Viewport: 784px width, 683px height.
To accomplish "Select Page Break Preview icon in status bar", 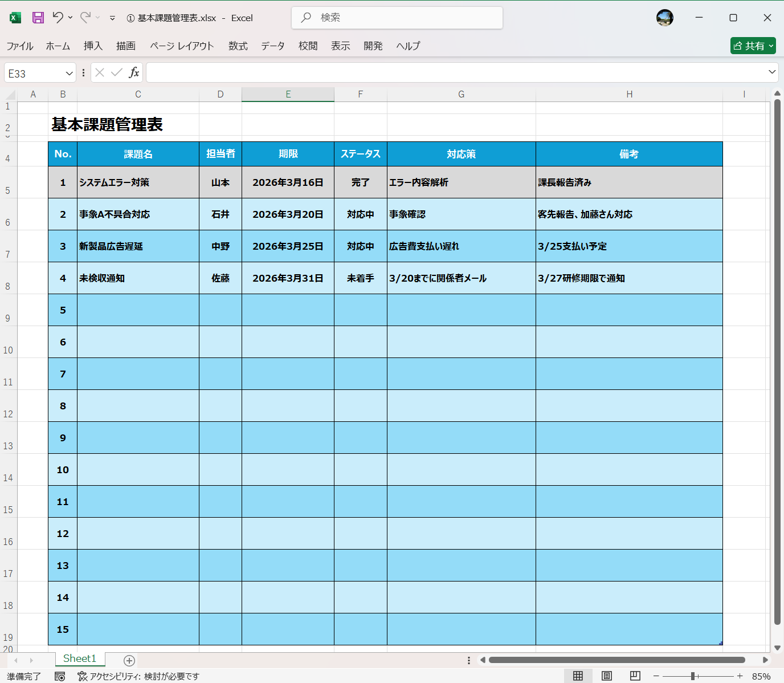I will tap(635, 676).
